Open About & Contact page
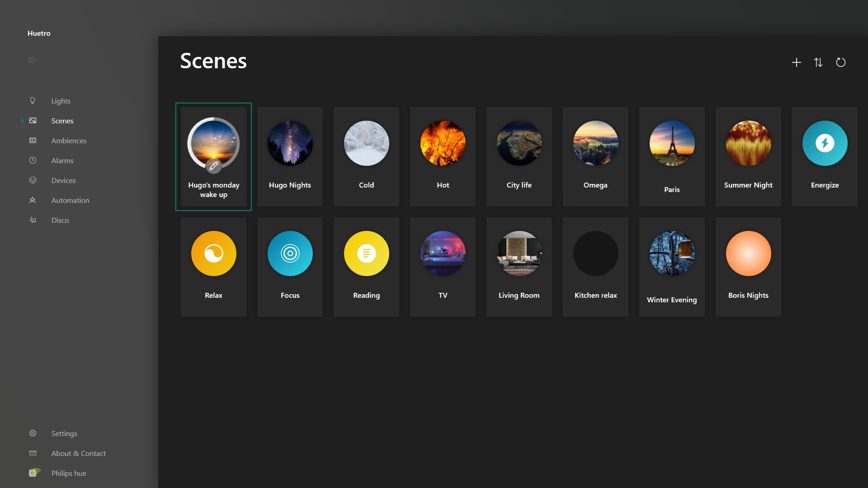The width and height of the screenshot is (868, 488). pos(78,453)
